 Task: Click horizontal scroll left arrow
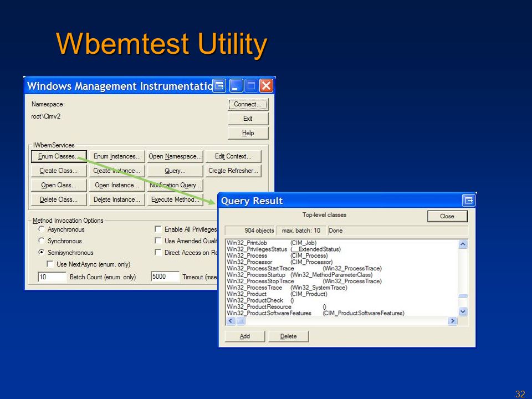231,321
